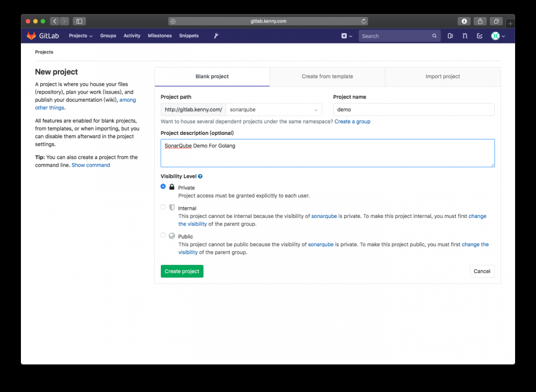Screen dimensions: 536x392
Task: Open Groups in the navbar
Action: (x=108, y=36)
